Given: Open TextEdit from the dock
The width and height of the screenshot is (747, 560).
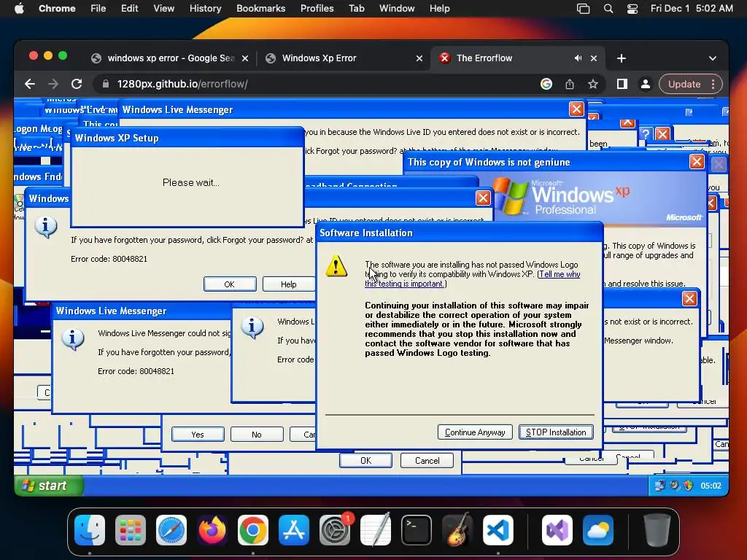Looking at the screenshot, I should point(376,530).
